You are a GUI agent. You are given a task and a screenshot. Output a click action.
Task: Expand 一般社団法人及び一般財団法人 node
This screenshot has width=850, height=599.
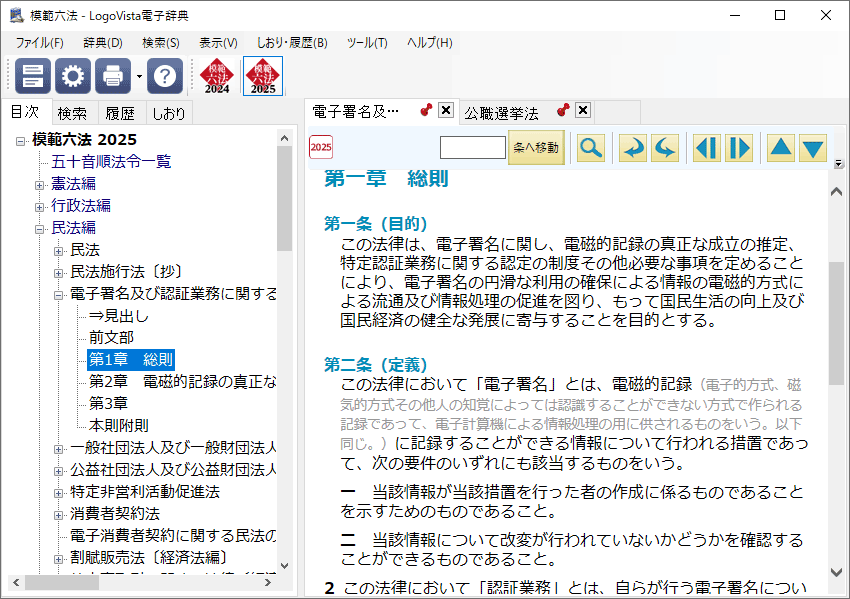[x=59, y=449]
